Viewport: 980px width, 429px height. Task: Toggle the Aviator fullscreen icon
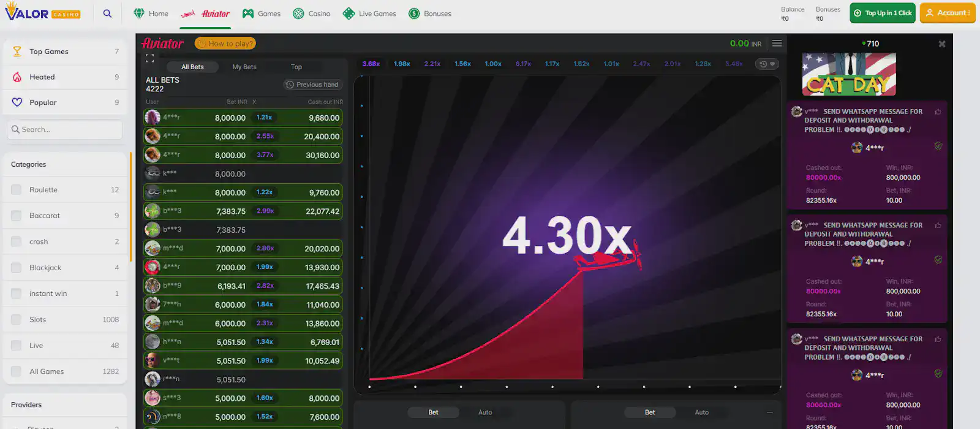click(149, 58)
